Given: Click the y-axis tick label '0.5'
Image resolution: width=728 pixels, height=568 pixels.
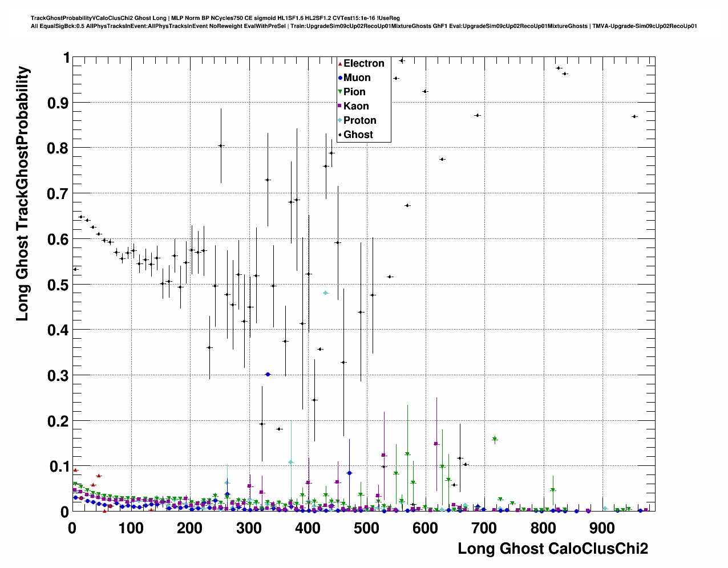Looking at the screenshot, I should click(58, 285).
